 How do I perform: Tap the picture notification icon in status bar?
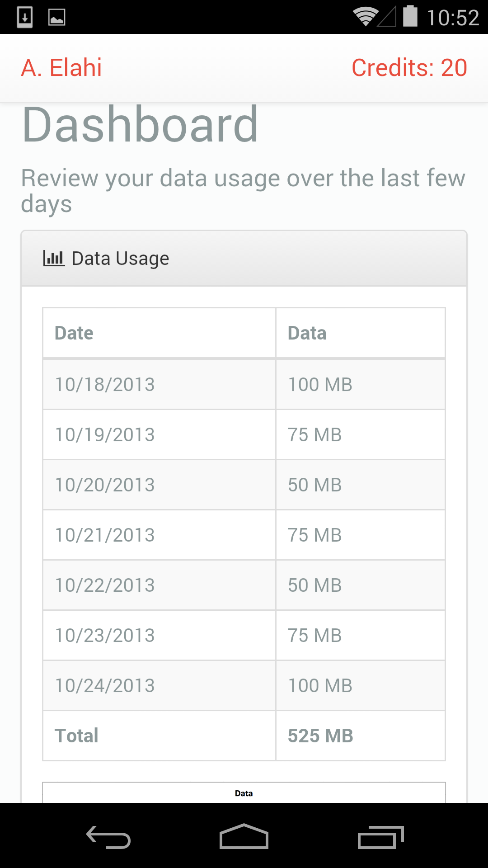coord(57,17)
